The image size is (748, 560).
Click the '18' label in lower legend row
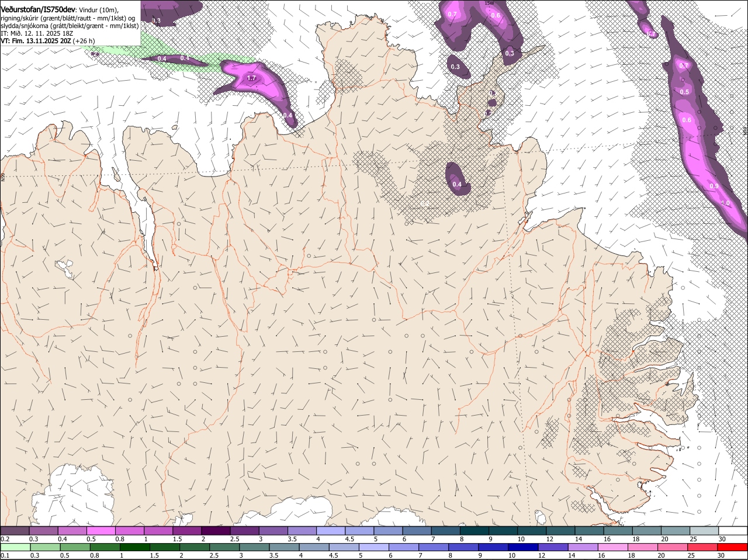(631, 555)
